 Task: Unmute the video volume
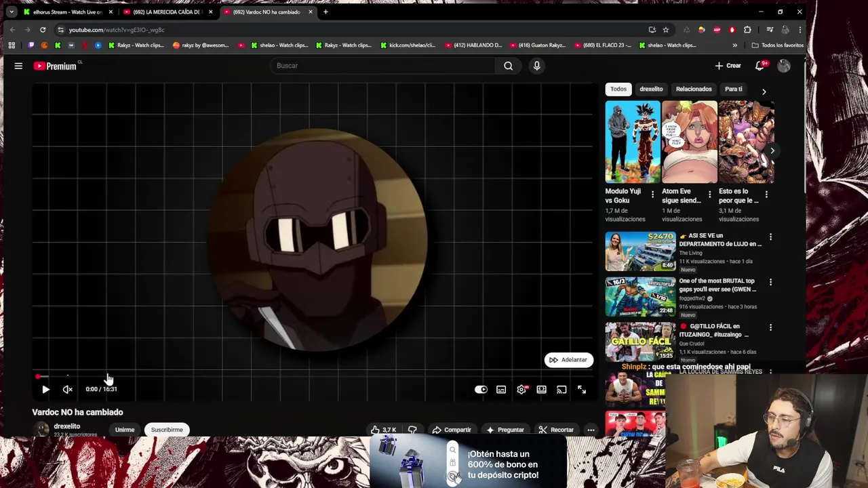[67, 390]
